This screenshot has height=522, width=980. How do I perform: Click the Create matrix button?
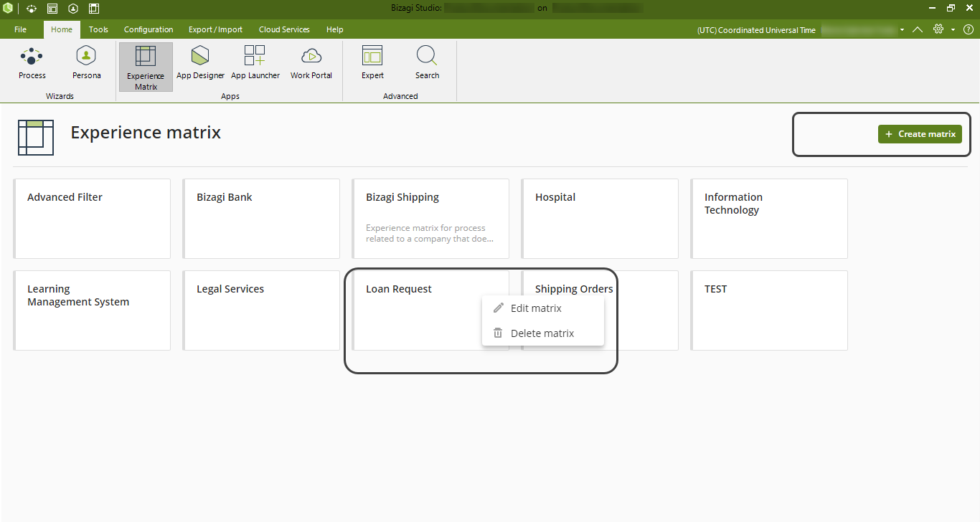920,134
